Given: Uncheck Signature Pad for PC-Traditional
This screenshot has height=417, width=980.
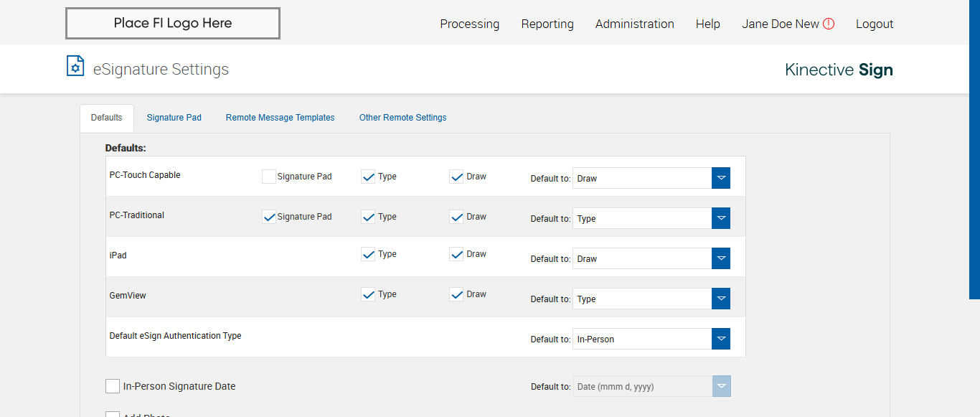Looking at the screenshot, I should point(269,217).
